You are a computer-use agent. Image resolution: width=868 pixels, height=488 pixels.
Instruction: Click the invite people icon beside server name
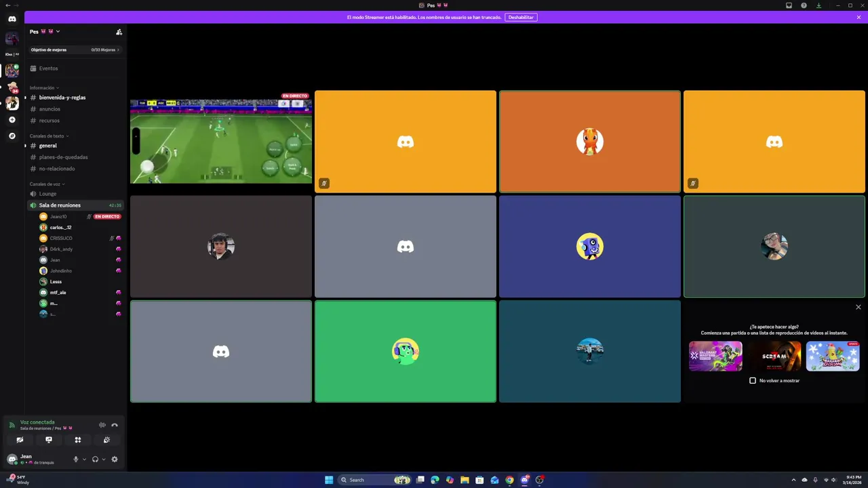119,32
